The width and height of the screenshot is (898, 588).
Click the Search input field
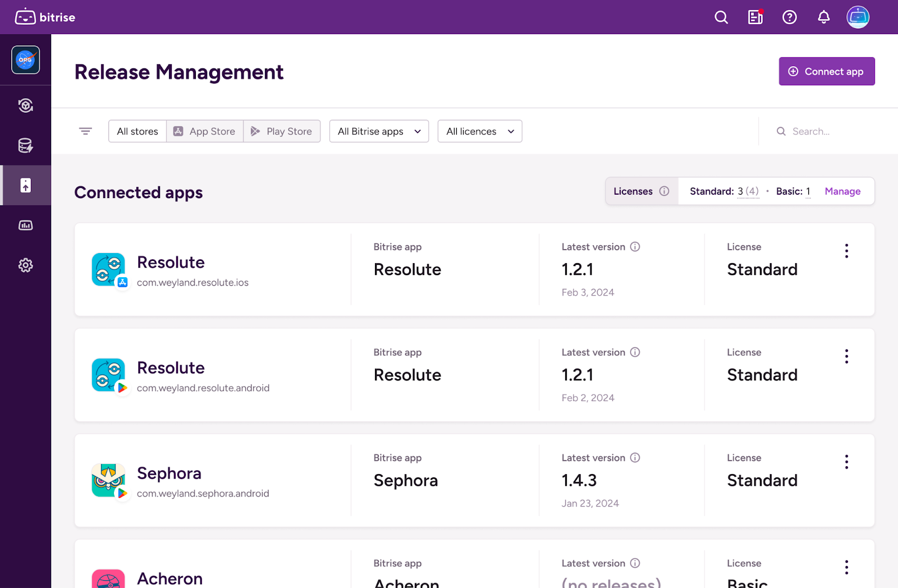click(x=825, y=131)
